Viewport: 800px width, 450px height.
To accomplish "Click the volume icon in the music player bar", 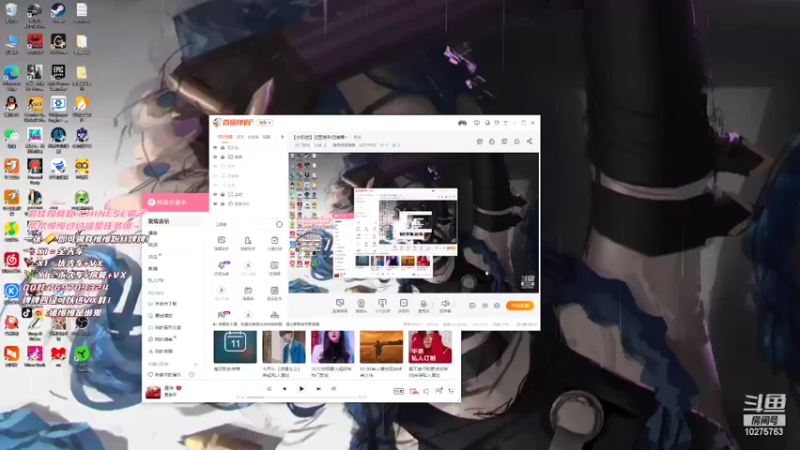I will pos(426,391).
